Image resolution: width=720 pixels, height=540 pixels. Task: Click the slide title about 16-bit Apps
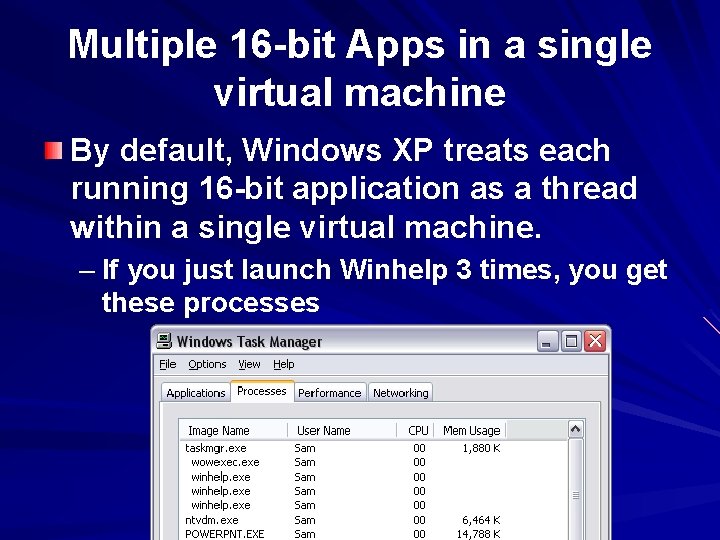click(360, 68)
